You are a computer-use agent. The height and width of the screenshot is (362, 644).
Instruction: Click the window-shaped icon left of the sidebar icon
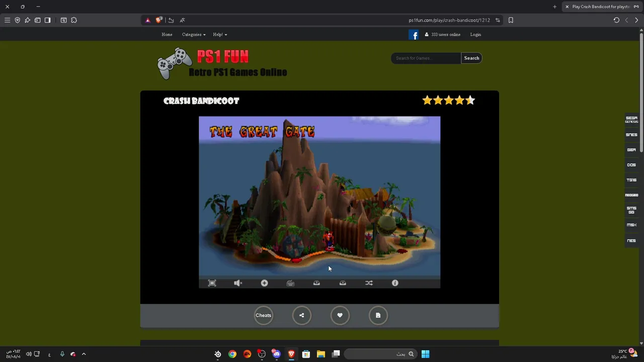(37, 20)
